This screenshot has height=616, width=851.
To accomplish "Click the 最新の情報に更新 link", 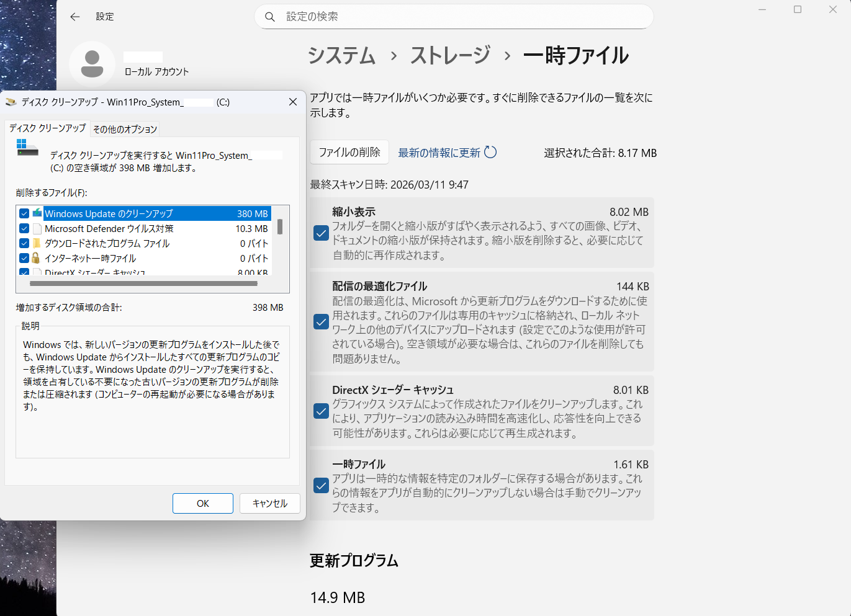I will (x=439, y=153).
